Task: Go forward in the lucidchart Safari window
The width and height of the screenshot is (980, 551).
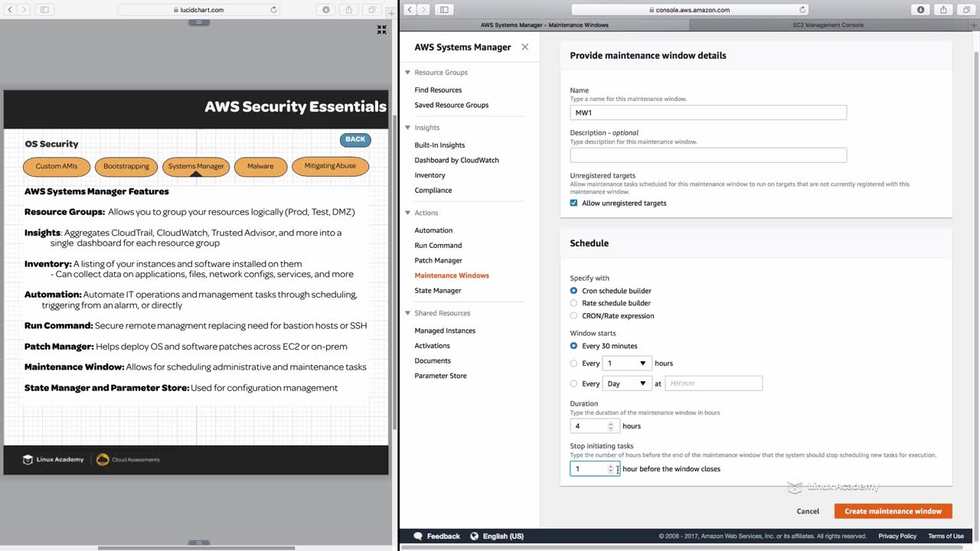Action: pos(24,10)
